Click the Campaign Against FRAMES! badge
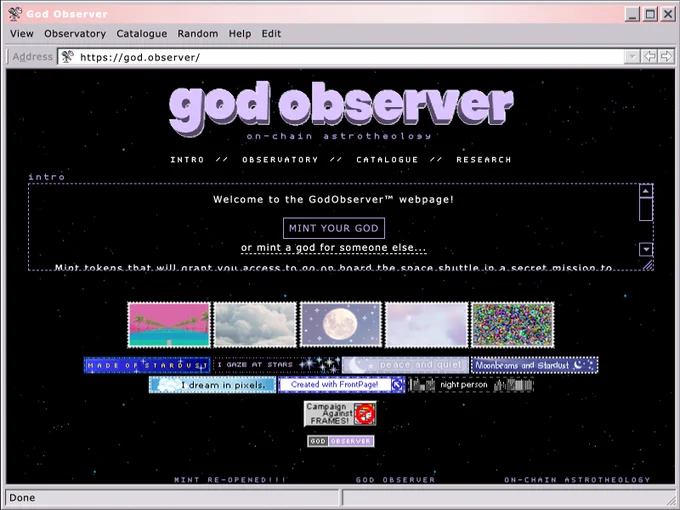680x510 pixels. click(340, 414)
